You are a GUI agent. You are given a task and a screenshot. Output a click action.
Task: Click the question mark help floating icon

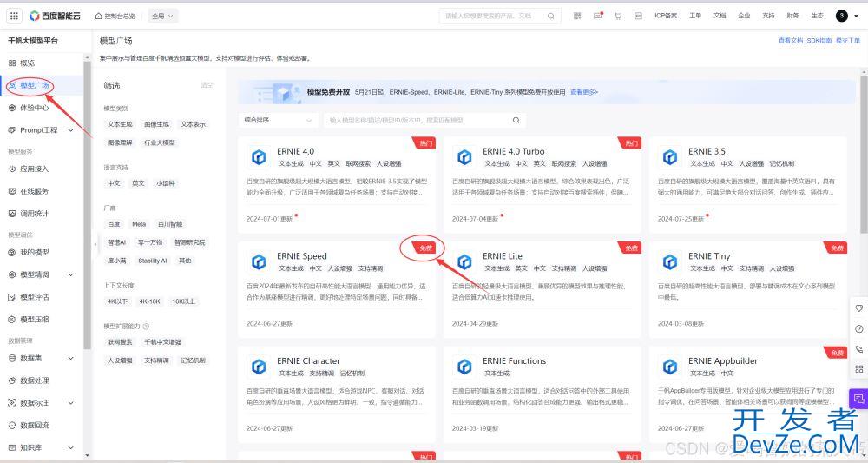[859, 329]
